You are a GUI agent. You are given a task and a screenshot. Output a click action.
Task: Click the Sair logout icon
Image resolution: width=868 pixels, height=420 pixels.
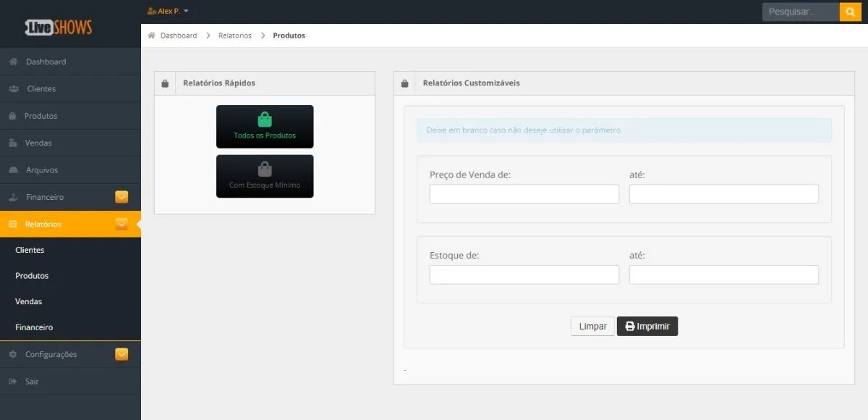pyautogui.click(x=13, y=382)
